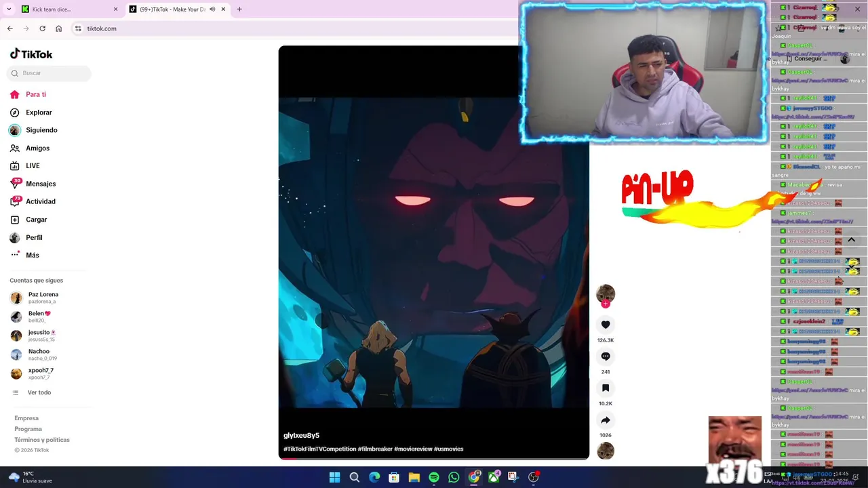This screenshot has height=488, width=868.
Task: Open Paz Lorena's followed account
Action: pos(35,298)
